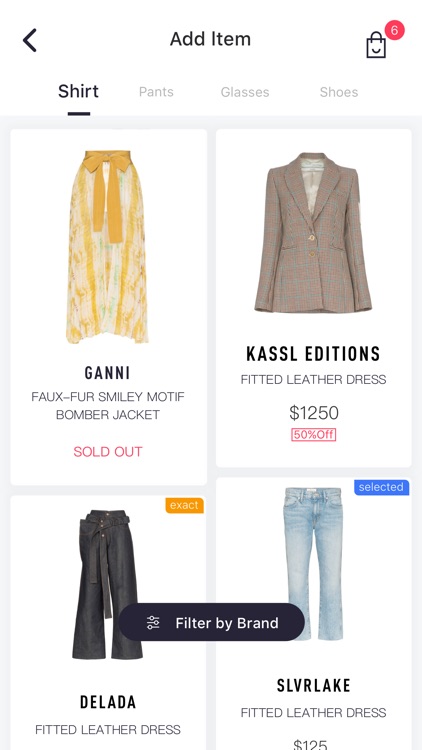Tap the SOLD OUT label on Ganni
The image size is (422, 750).
108,452
